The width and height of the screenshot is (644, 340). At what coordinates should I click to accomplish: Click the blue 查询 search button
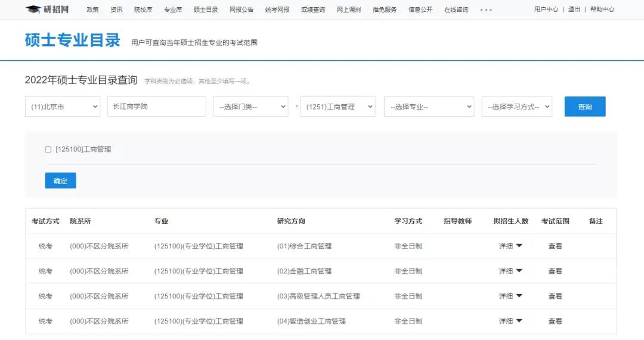point(585,107)
